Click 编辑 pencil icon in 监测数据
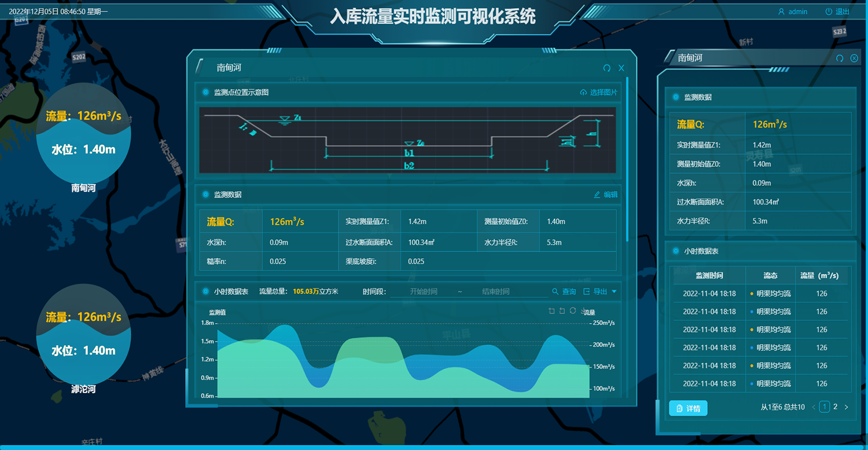This screenshot has width=868, height=450. pos(597,195)
